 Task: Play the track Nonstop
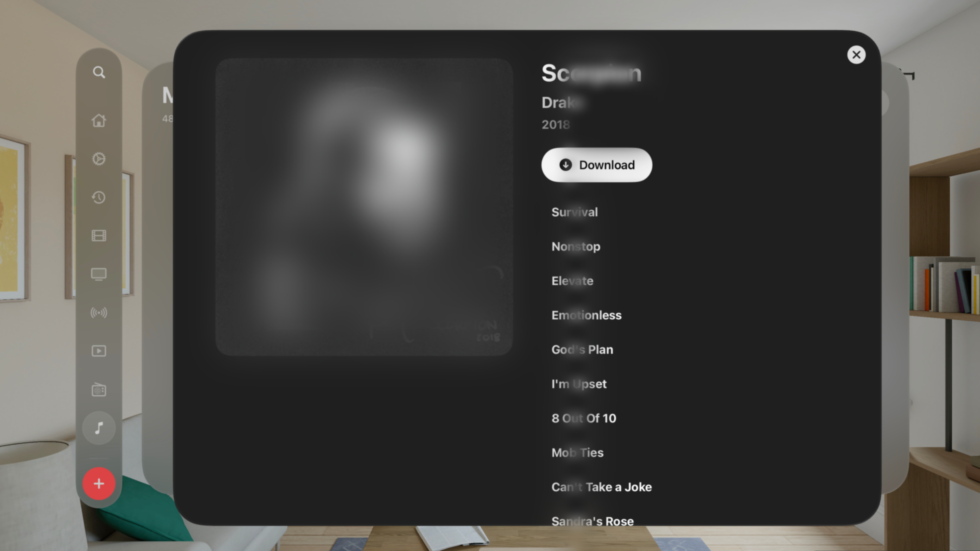(x=576, y=247)
